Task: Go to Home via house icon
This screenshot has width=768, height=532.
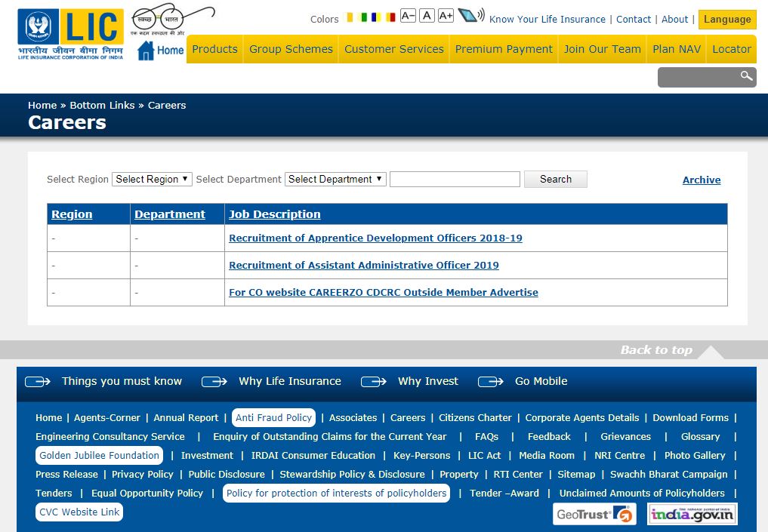Action: click(161, 51)
